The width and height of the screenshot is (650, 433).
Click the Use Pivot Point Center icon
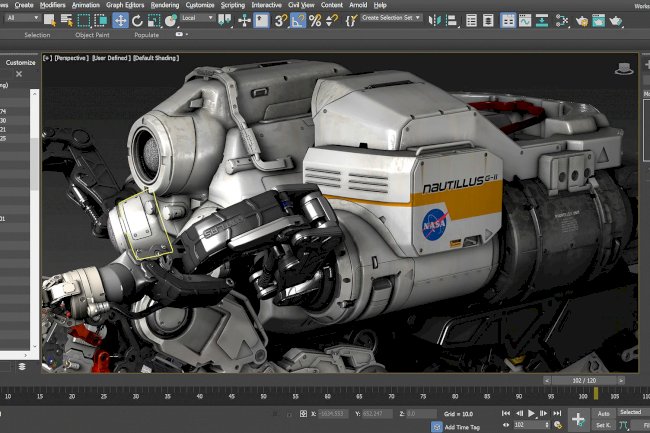tap(225, 20)
